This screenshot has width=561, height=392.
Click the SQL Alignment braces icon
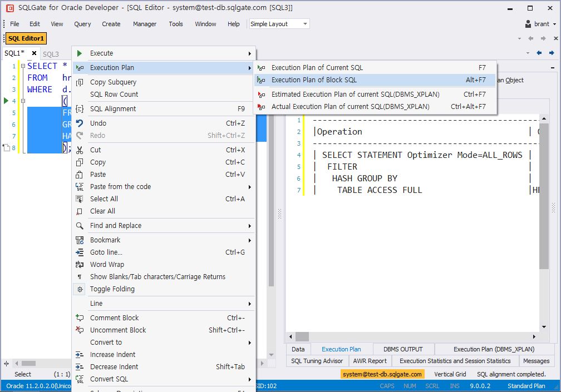point(80,109)
